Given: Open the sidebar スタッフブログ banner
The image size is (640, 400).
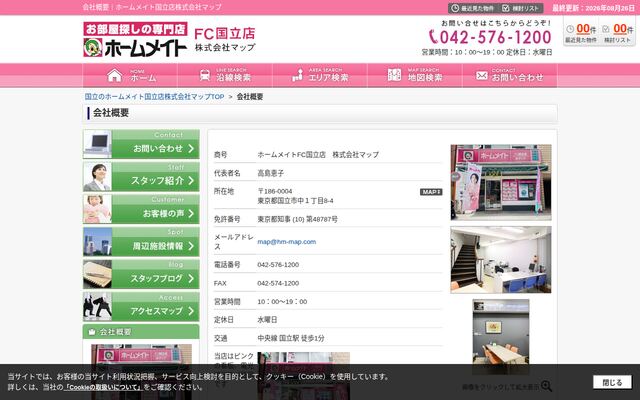Looking at the screenshot, I should [x=141, y=274].
